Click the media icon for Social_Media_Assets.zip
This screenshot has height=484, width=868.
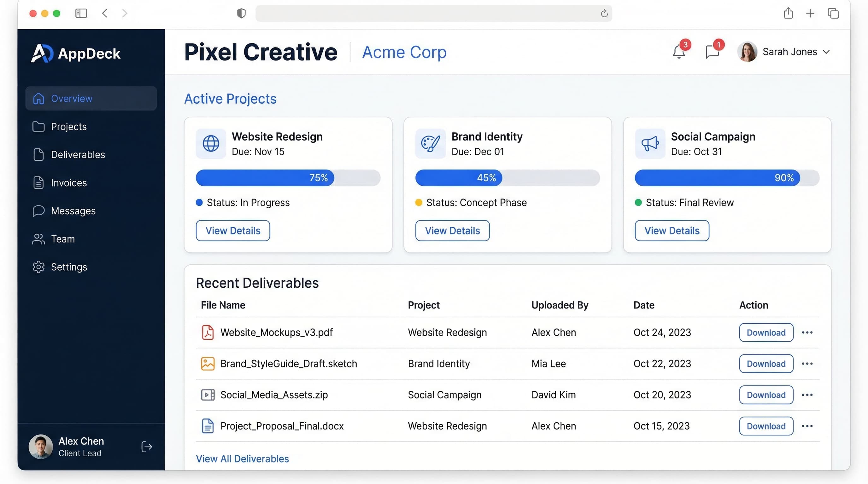tap(208, 395)
